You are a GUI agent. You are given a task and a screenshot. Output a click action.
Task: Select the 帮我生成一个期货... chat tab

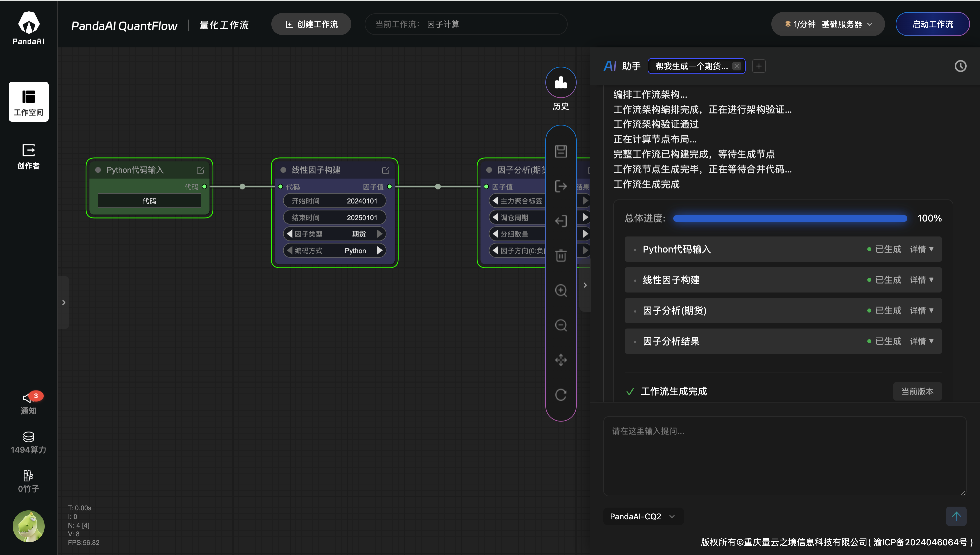coord(692,66)
